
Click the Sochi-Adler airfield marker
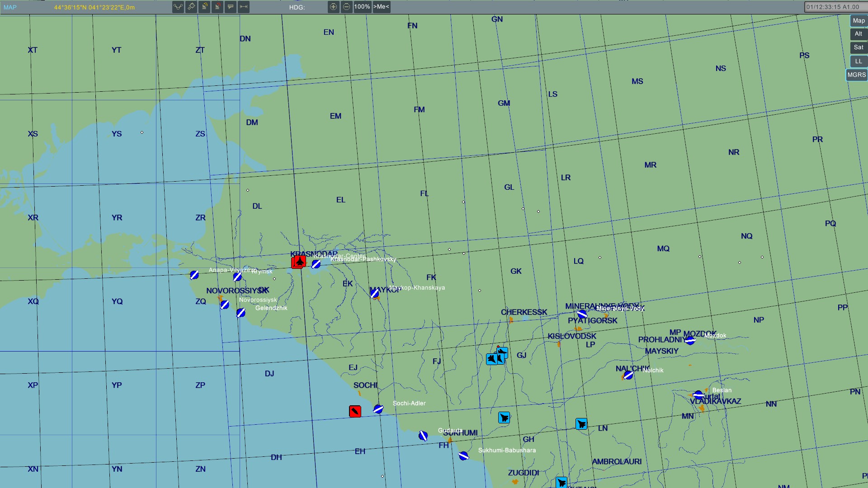(x=378, y=409)
